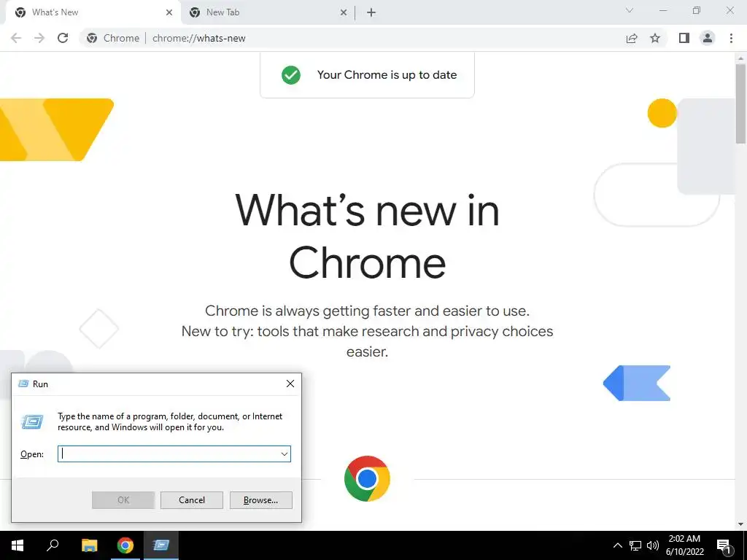The height and width of the screenshot is (560, 747).
Task: Open the tab search chevron
Action: coord(630,10)
